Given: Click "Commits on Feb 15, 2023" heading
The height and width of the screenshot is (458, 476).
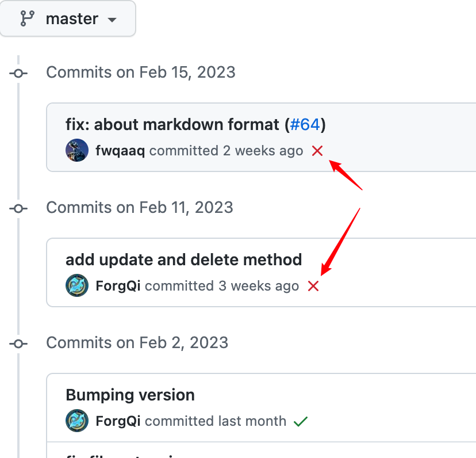Looking at the screenshot, I should pos(141,72).
